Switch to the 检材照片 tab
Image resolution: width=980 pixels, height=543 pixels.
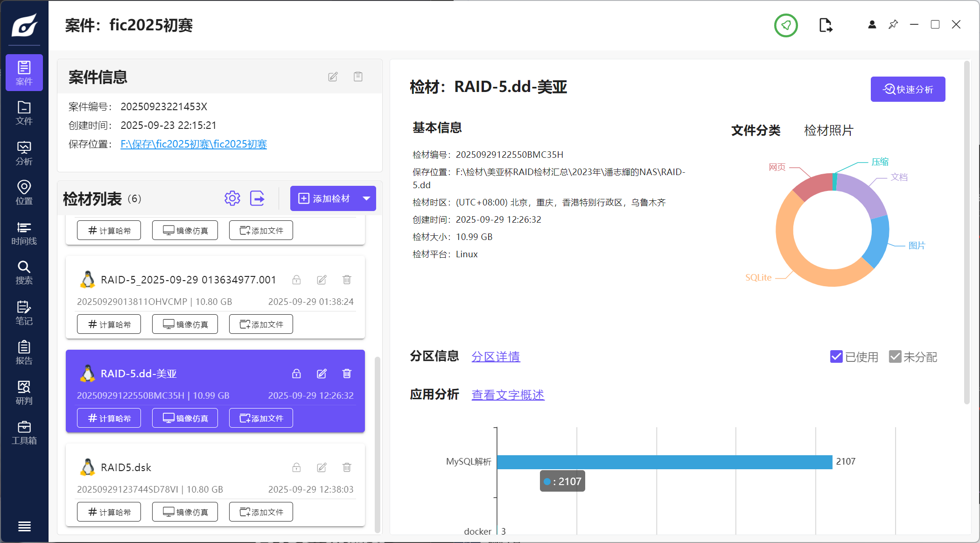coord(828,130)
